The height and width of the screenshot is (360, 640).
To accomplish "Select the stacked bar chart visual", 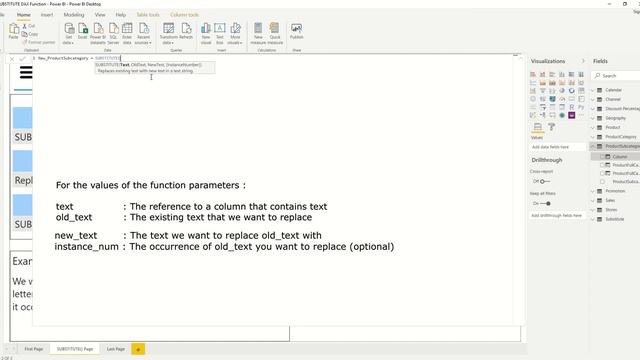I will pos(533,74).
